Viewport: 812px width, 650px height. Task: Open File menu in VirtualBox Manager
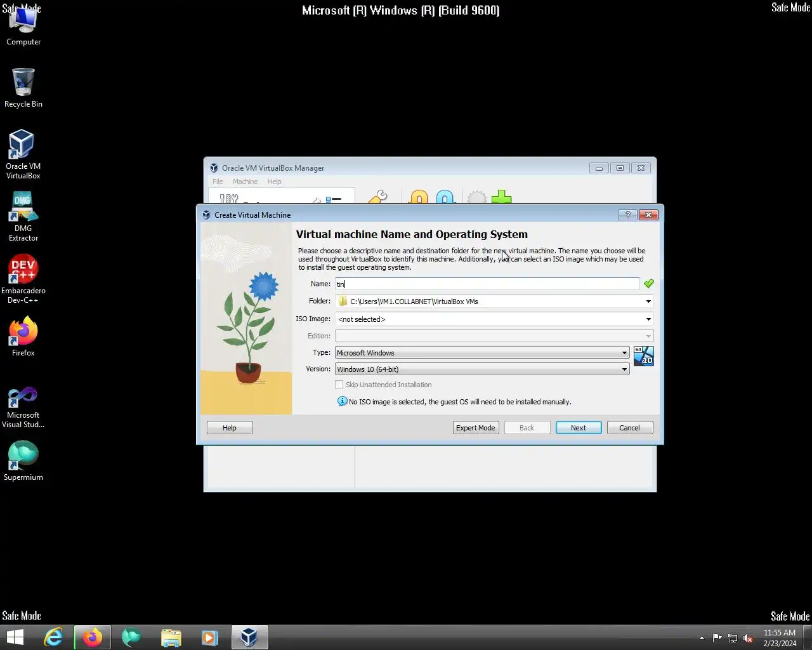click(218, 182)
